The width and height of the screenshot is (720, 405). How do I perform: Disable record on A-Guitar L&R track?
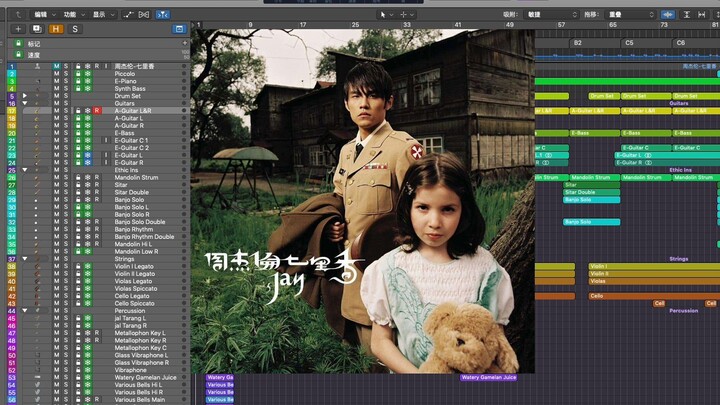click(x=97, y=111)
